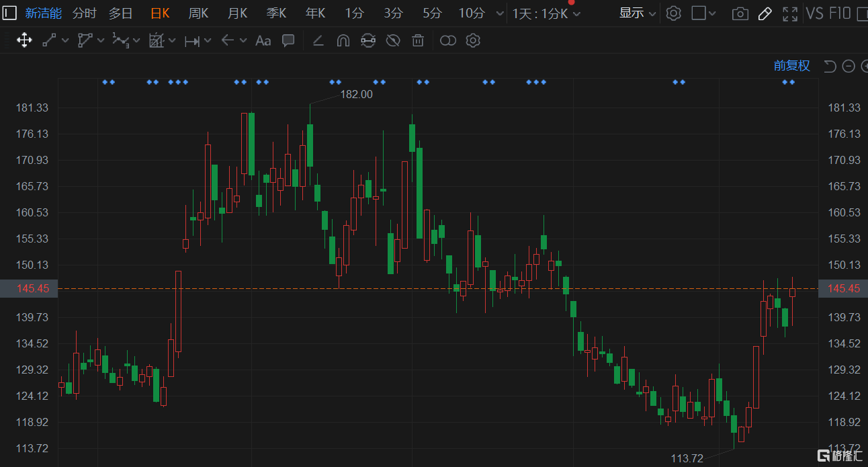This screenshot has height=467, width=868.
Task: Add a comment bubble note
Action: pyautogui.click(x=288, y=40)
